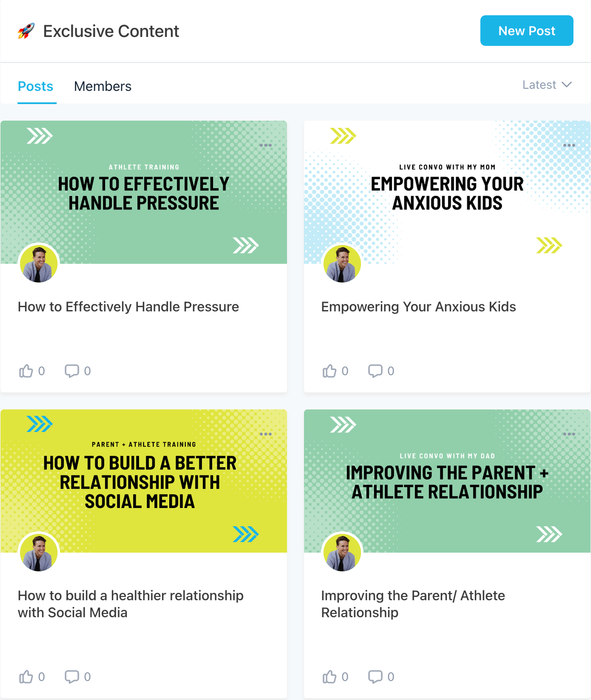Viewport: 591px width, 700px height.
Task: Expand the Latest sort dropdown
Action: click(547, 85)
